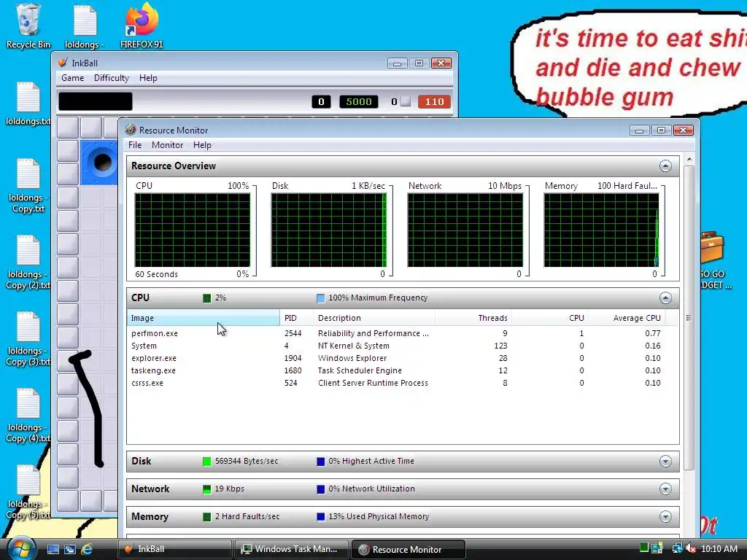Sort by CPU column header
Image resolution: width=747 pixels, height=560 pixels.
click(x=550, y=318)
